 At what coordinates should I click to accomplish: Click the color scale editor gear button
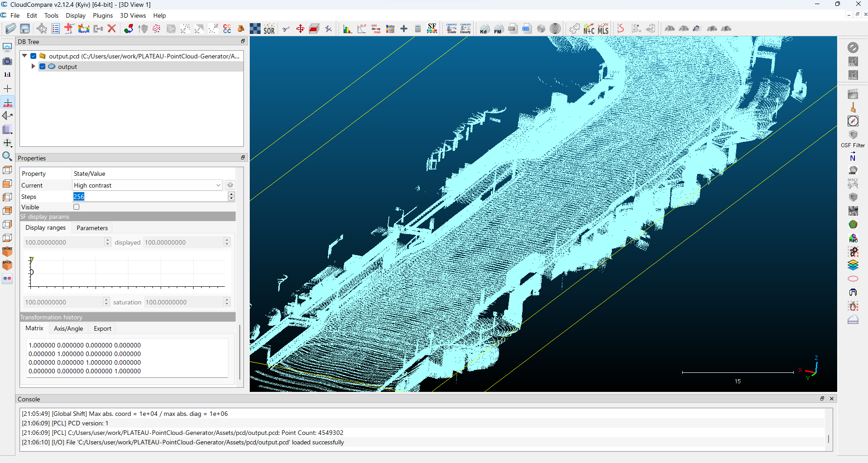(230, 185)
